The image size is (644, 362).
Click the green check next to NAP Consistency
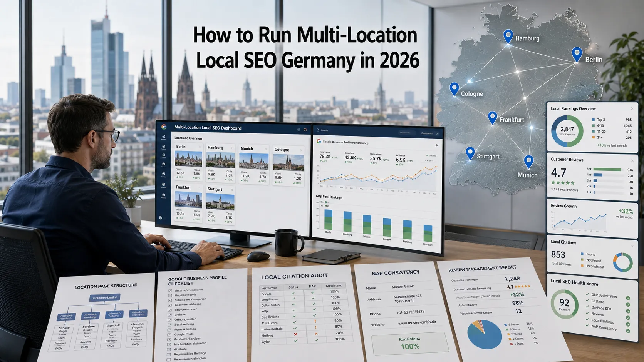pyautogui.click(x=628, y=331)
